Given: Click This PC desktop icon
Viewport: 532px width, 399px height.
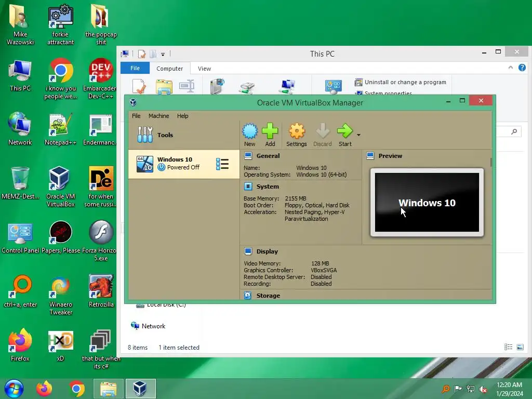Looking at the screenshot, I should click(x=20, y=75).
